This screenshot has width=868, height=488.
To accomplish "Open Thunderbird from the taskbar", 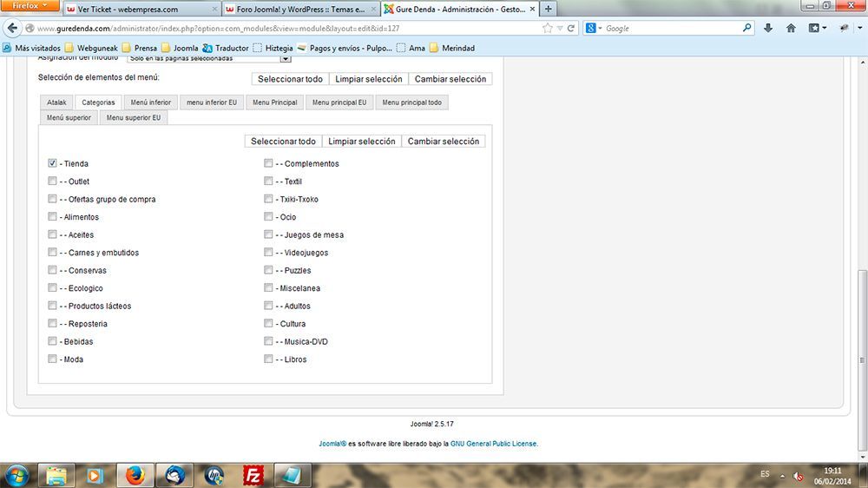I will (174, 476).
